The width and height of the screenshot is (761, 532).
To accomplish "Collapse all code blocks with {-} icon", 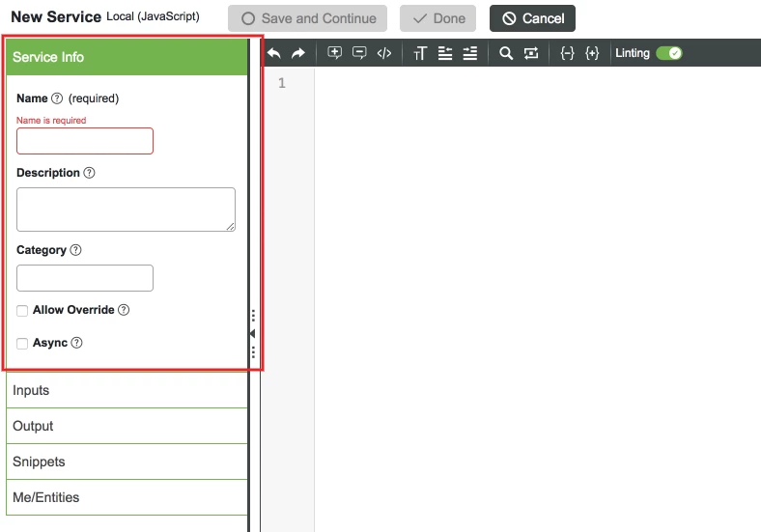I will pyautogui.click(x=567, y=53).
